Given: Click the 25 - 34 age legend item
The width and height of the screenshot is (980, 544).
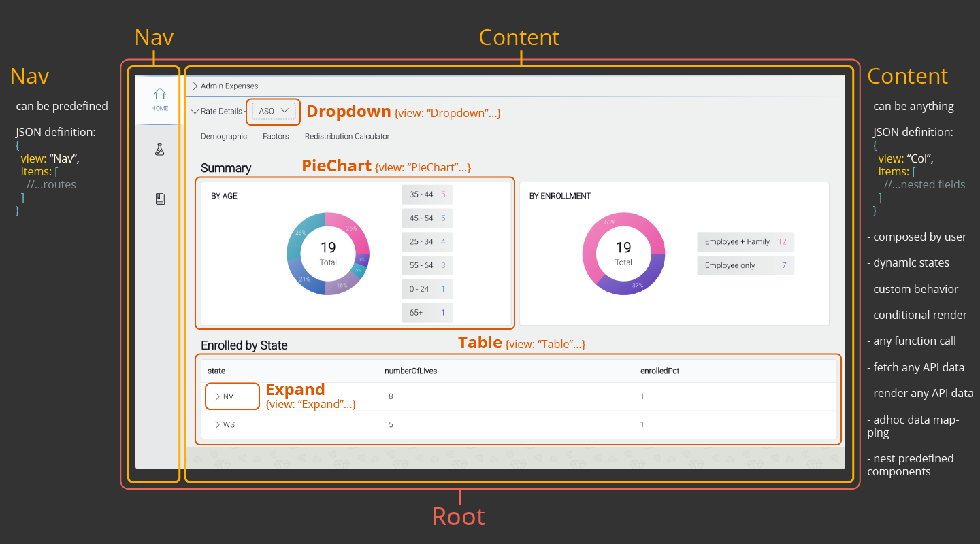Looking at the screenshot, I should coord(427,242).
